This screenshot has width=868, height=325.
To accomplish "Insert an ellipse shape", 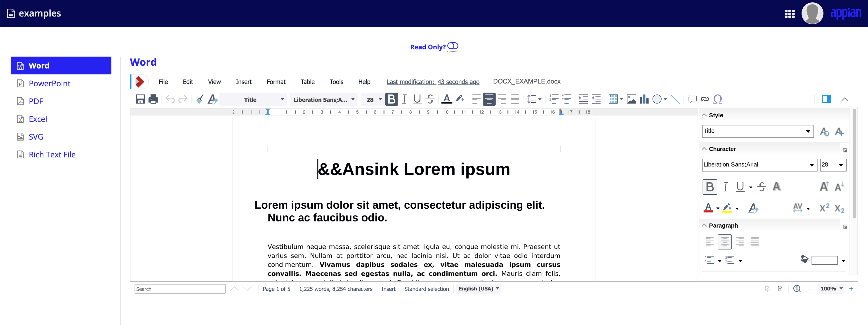I will point(657,99).
